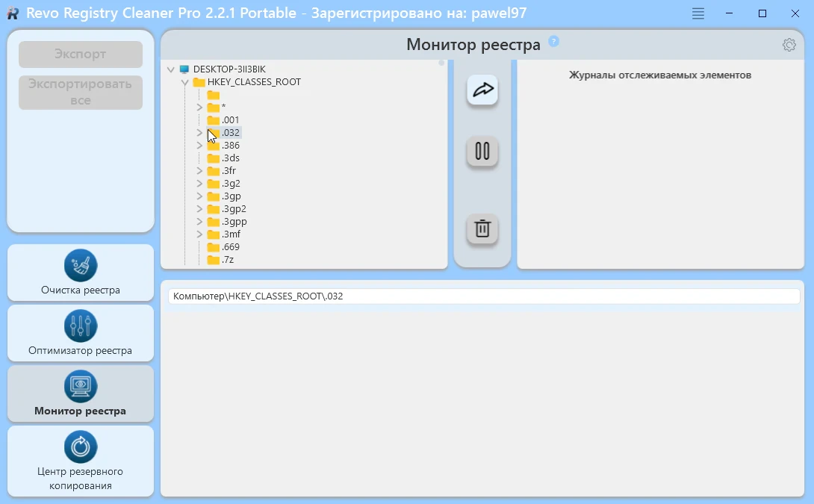Collapse the DESKTOP-3II3BIK root node
Viewport: 814px width, 504px height.
pyautogui.click(x=171, y=69)
